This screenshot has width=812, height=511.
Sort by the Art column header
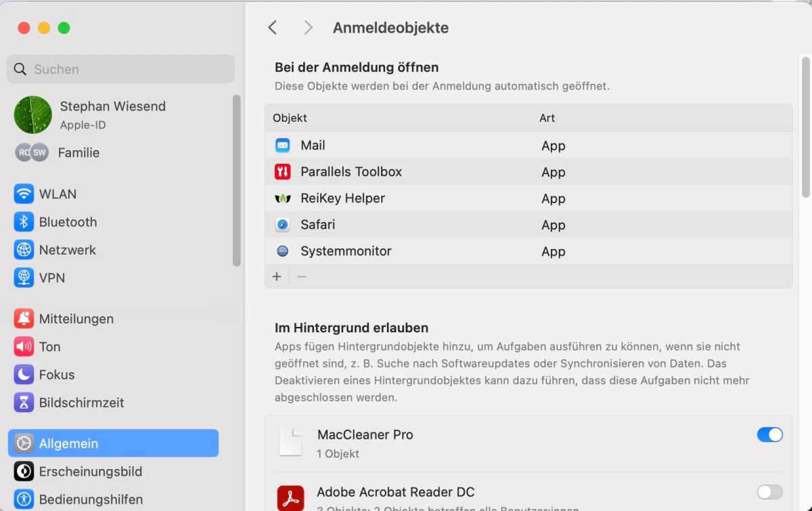[547, 118]
